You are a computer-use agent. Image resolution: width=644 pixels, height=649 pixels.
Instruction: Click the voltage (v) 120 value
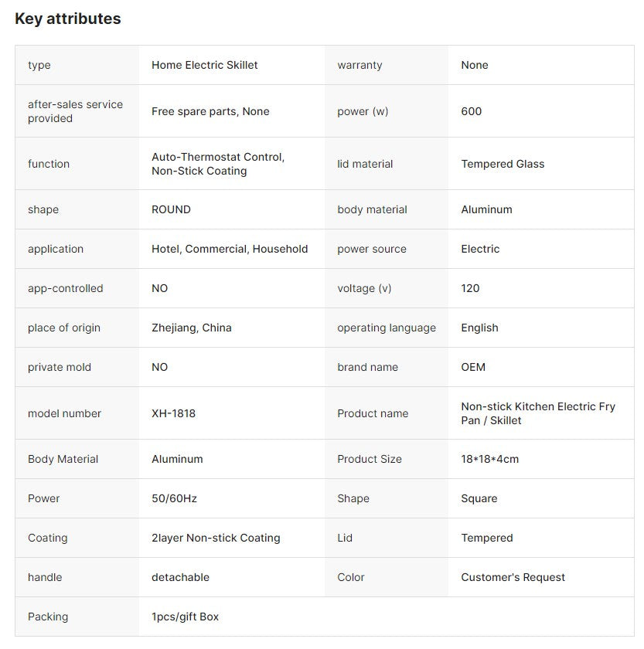pos(470,288)
